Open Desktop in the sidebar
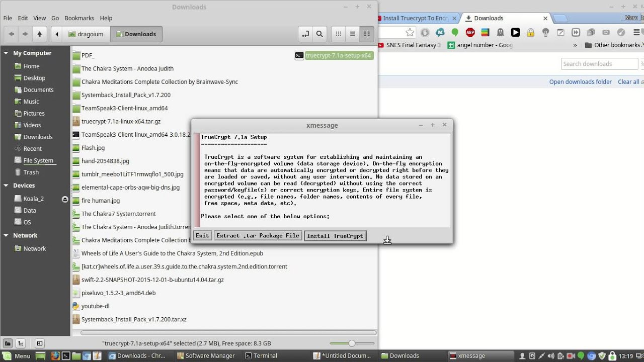 coord(35,78)
